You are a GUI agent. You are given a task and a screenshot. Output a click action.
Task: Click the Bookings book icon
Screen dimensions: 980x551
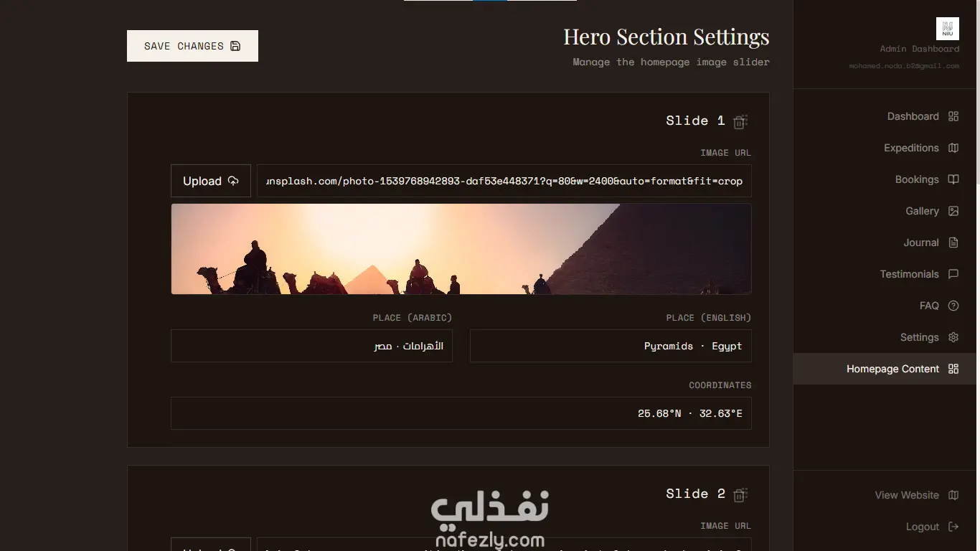pyautogui.click(x=953, y=179)
